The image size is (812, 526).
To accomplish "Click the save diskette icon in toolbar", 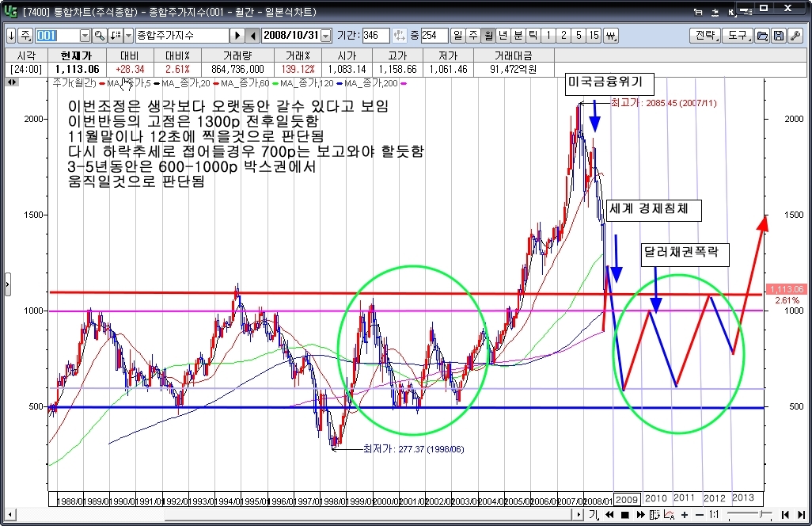I will [x=779, y=36].
